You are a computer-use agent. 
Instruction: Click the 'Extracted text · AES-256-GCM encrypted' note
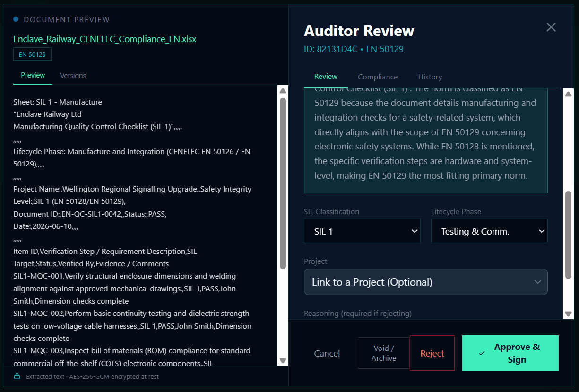click(x=92, y=377)
